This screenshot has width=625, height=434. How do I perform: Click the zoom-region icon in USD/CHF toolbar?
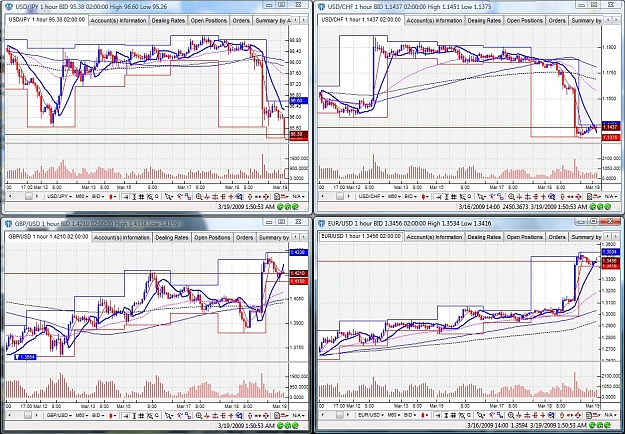pos(461,196)
